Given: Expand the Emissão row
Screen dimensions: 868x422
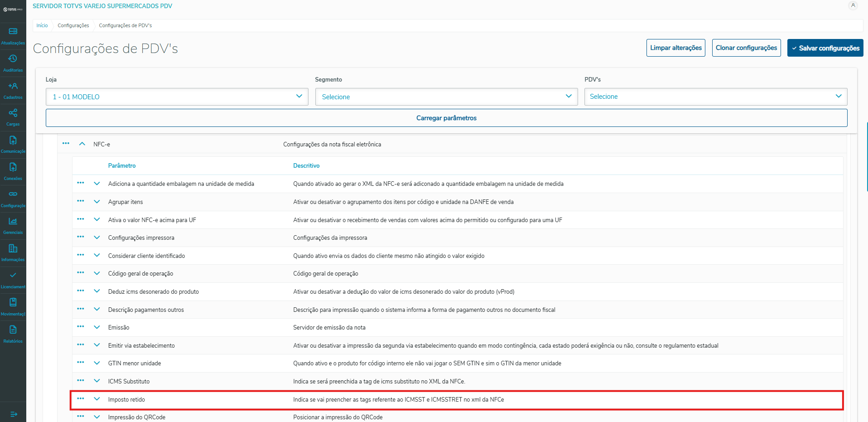Looking at the screenshot, I should (x=97, y=327).
